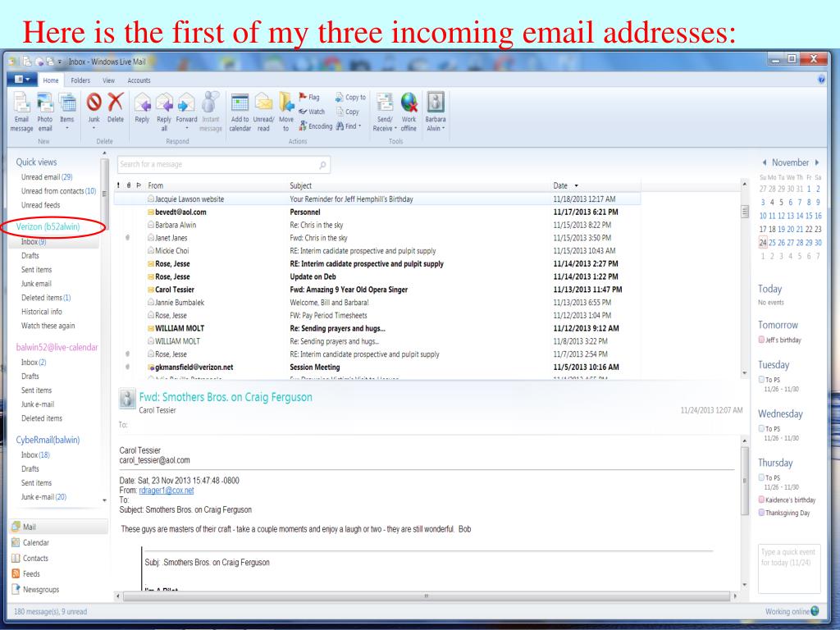Open message from bevedt@aol.com

(377, 212)
